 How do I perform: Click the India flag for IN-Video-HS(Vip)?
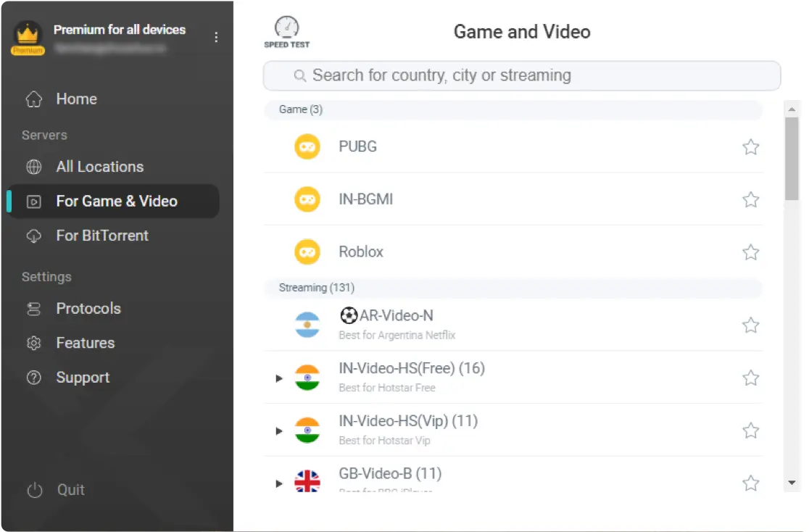[x=307, y=431]
